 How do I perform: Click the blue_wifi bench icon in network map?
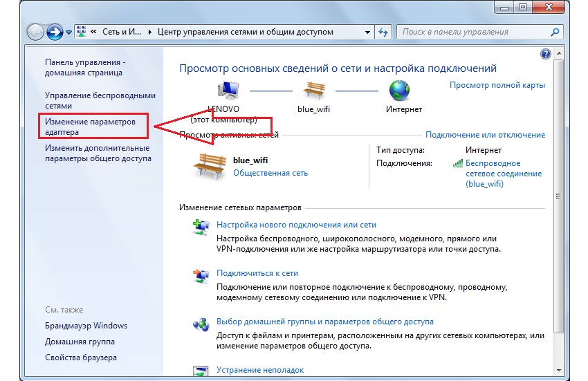pyautogui.click(x=314, y=91)
